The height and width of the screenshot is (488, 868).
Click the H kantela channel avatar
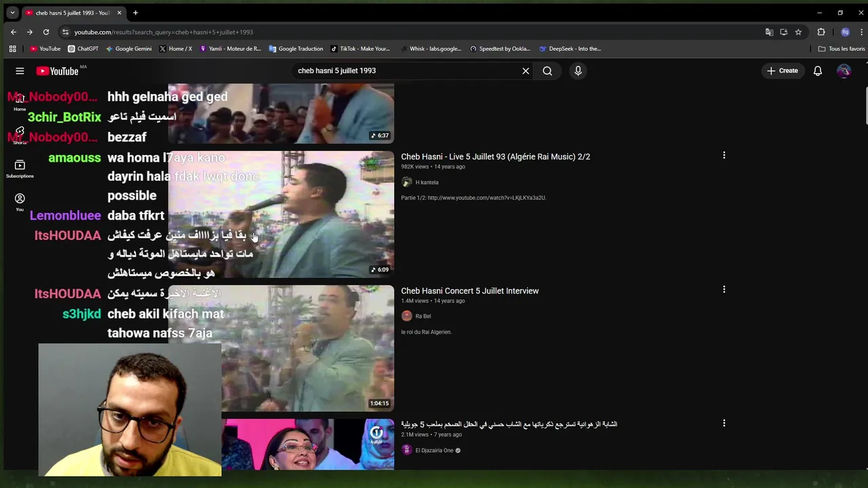pyautogui.click(x=406, y=182)
